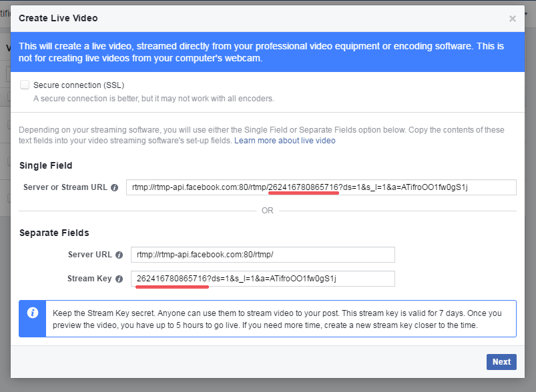
Task: Click the 'Create Live Video' dialog title
Action: 58,18
